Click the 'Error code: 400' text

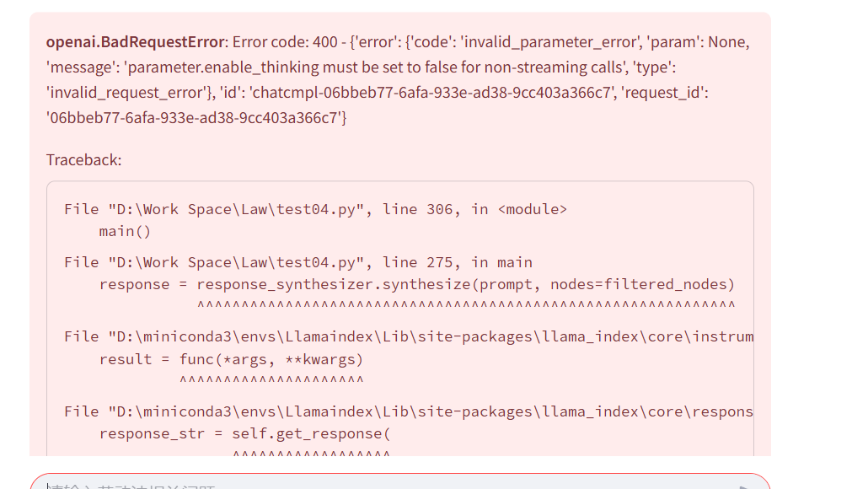(285, 42)
